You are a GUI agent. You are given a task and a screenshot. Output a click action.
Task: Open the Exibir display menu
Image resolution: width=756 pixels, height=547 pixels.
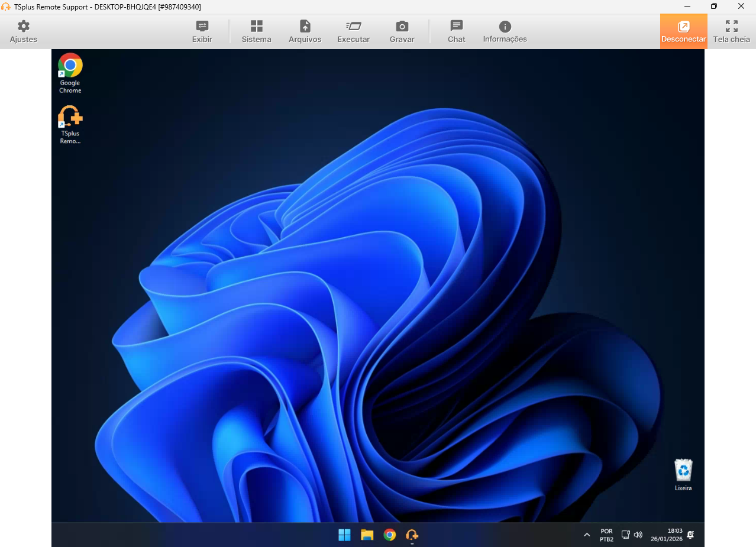tap(202, 32)
